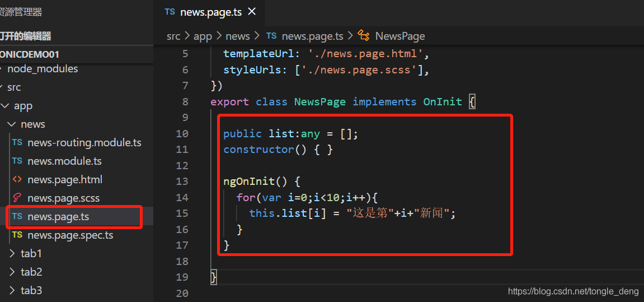Screen dimensions: 644x302
Task: Click the TS icon beside news-routing.module.ts
Action: point(17,142)
